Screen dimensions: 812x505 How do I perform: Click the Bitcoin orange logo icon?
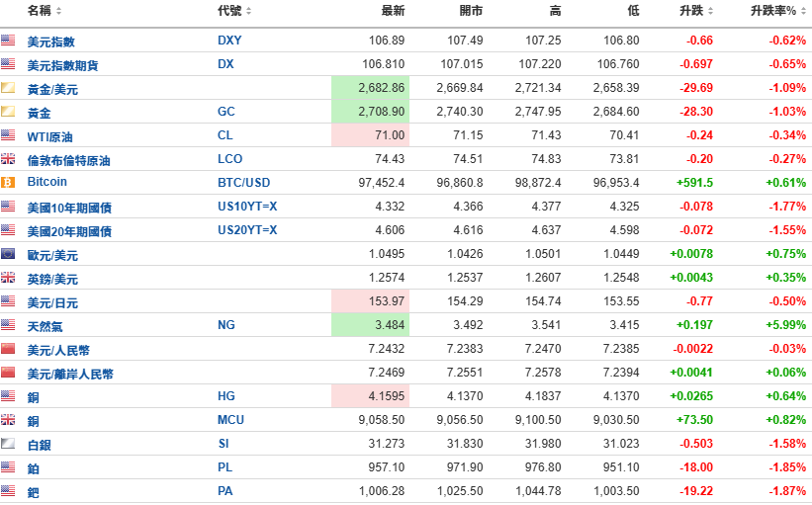point(8,182)
